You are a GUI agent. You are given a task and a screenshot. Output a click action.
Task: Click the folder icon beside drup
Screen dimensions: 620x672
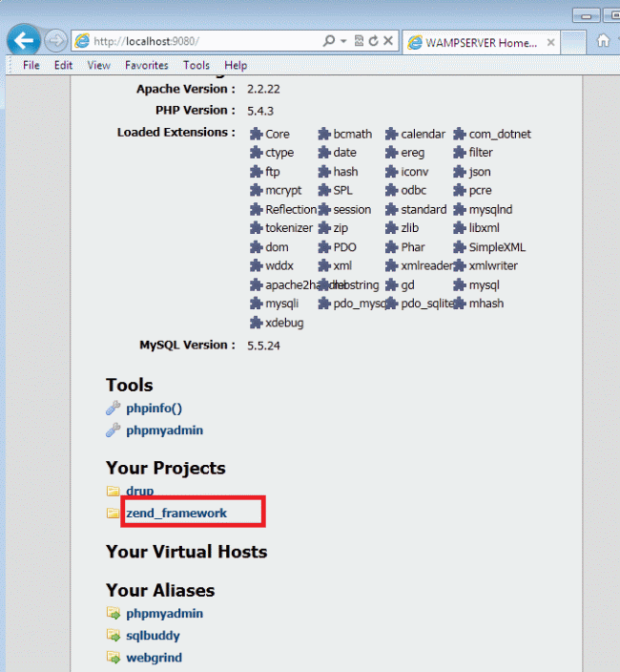tap(114, 491)
